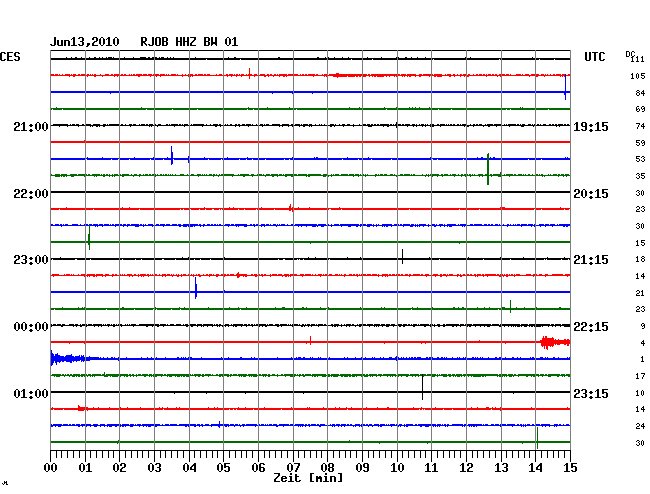Select the 22:15 UTC time label

591,327
